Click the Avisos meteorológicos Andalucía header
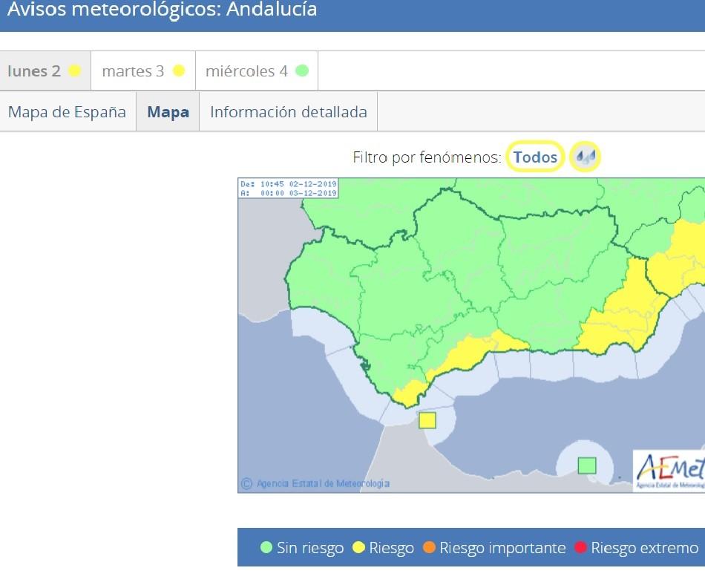Viewport: 705px width, 588px height. (159, 10)
